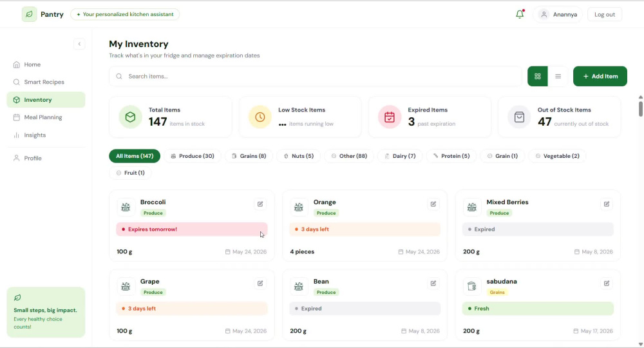Image resolution: width=644 pixels, height=348 pixels.
Task: Click the Low Stock clock icon
Action: (x=260, y=117)
